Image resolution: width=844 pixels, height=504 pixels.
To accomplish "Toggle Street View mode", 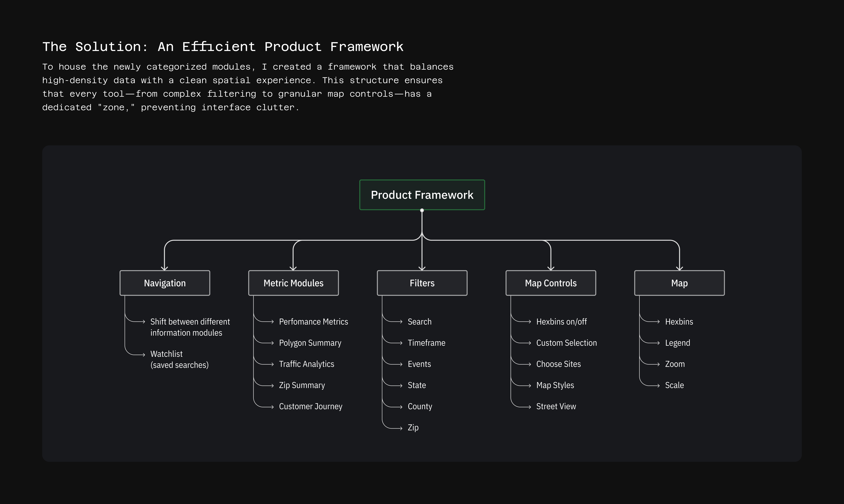I will click(x=556, y=406).
